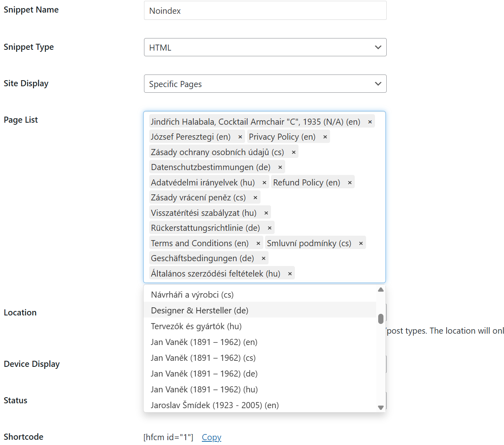
Task: Pick Jan Vaněk (1891 – 1962) (hu)
Action: point(204,390)
